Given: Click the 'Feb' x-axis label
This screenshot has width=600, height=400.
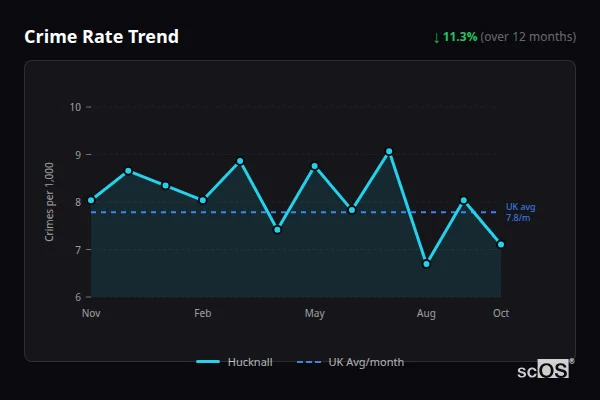Looking at the screenshot, I should (x=203, y=313).
